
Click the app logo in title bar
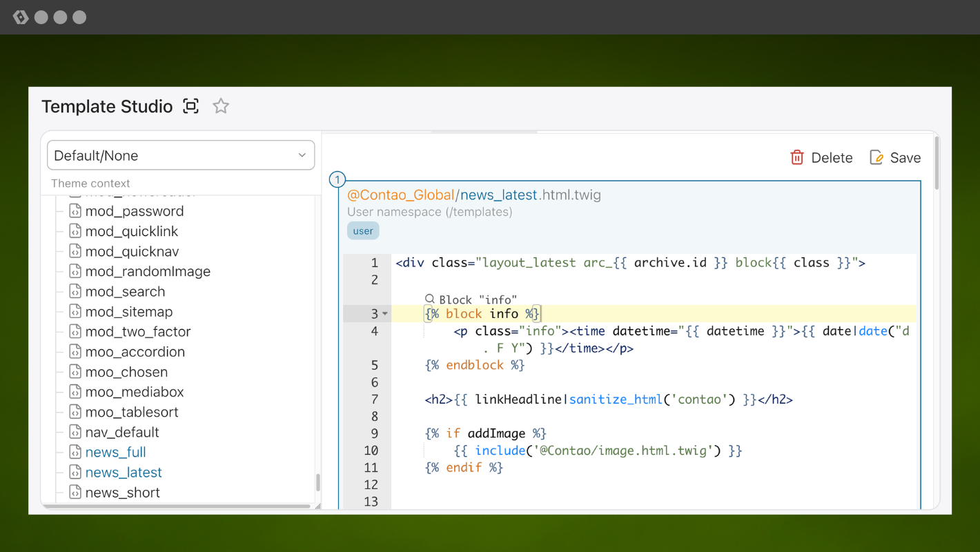21,17
